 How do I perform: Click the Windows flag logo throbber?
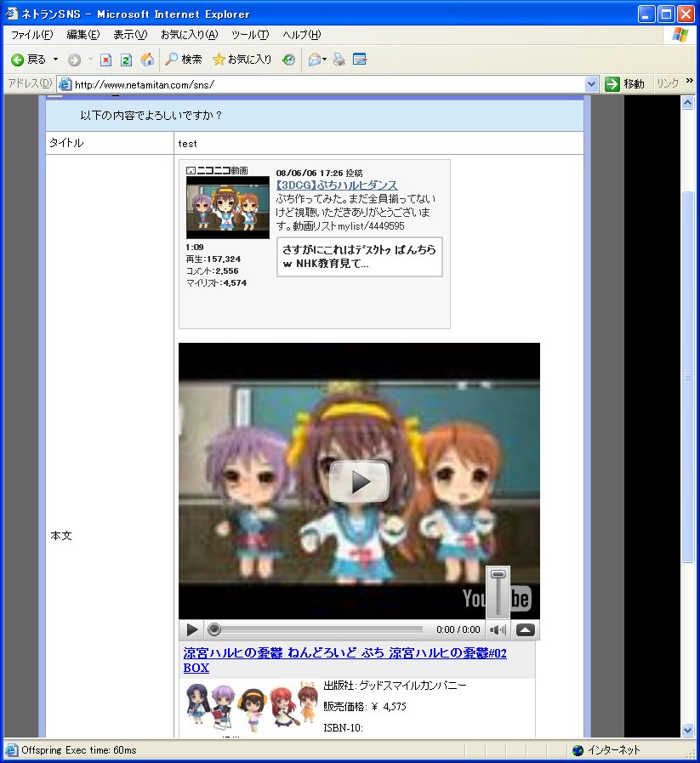(680, 35)
